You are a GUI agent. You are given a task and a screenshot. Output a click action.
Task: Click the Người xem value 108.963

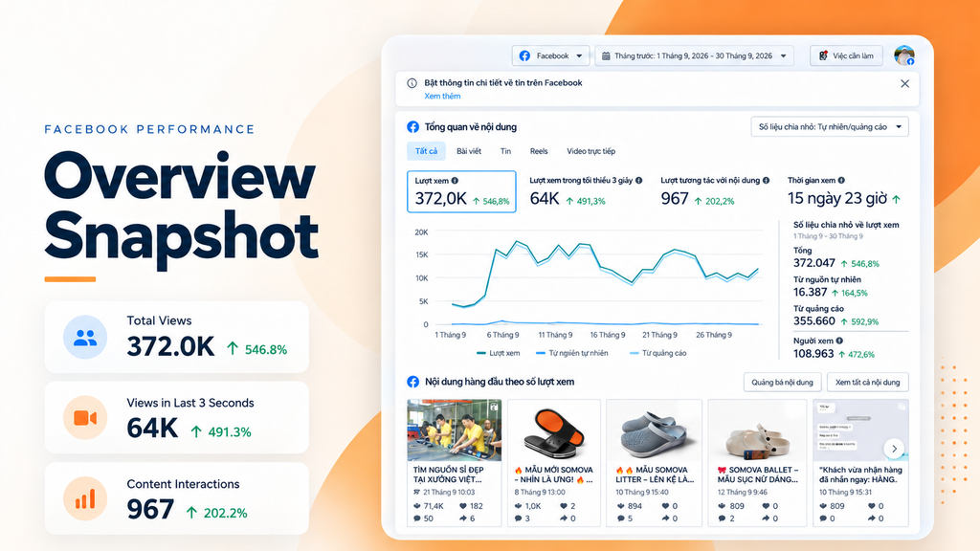pos(813,354)
